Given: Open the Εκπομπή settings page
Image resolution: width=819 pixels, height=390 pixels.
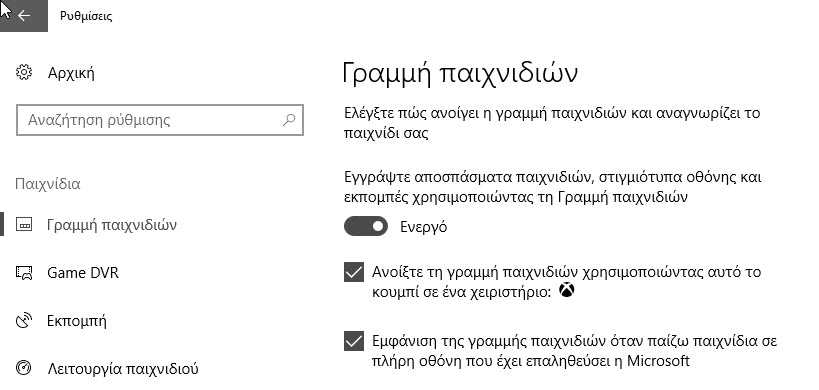Looking at the screenshot, I should pyautogui.click(x=77, y=321).
